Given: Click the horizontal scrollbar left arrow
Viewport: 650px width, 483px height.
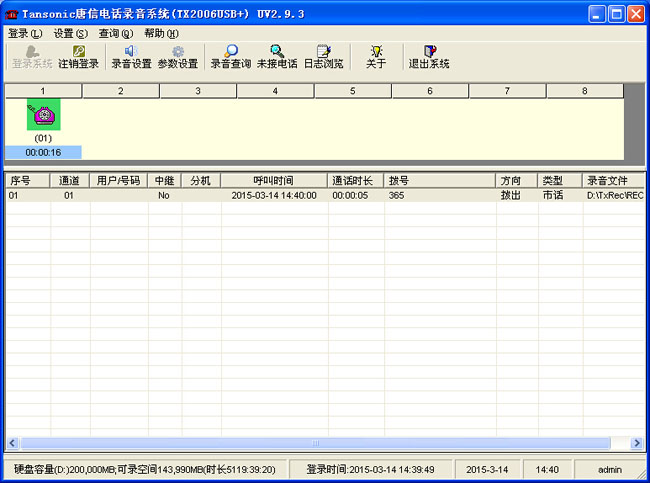Looking at the screenshot, I should point(13,443).
